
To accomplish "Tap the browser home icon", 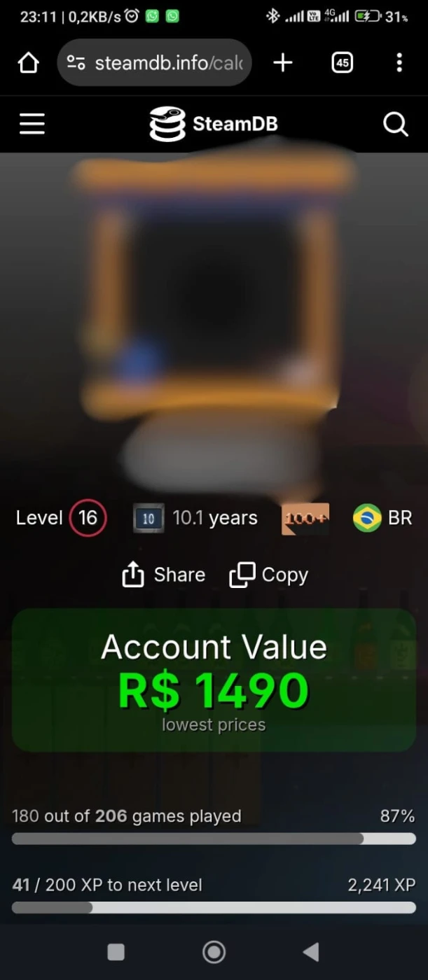I will click(28, 63).
